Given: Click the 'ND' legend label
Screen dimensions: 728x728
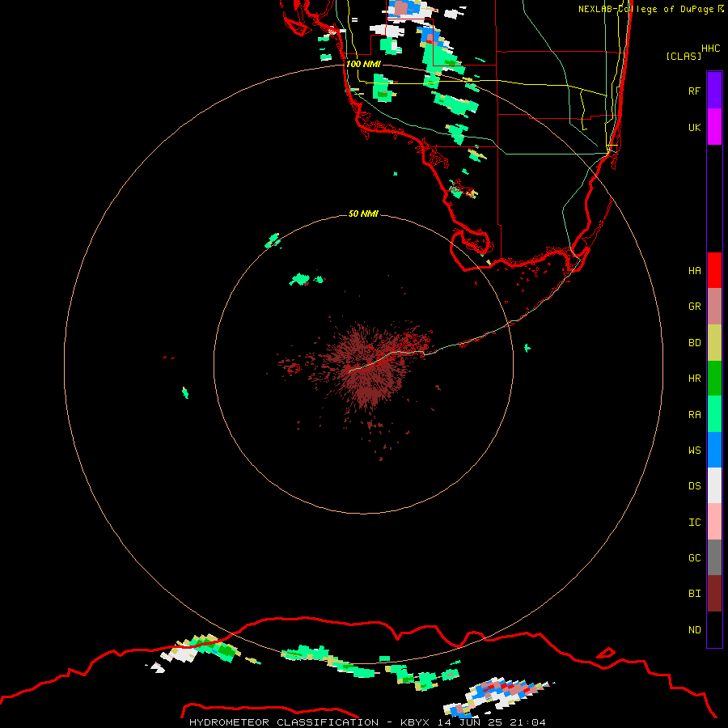Looking at the screenshot, I should point(695,630).
